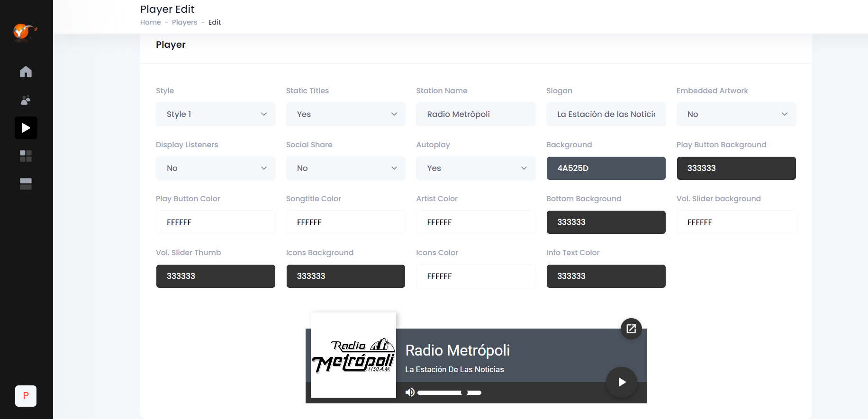Open the Embedded Artwork dropdown
The height and width of the screenshot is (419, 868).
click(736, 114)
